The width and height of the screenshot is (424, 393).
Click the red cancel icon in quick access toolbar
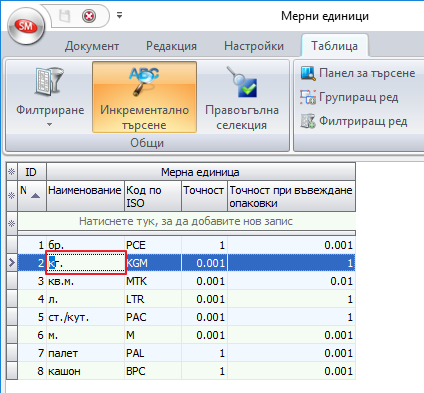click(x=89, y=16)
